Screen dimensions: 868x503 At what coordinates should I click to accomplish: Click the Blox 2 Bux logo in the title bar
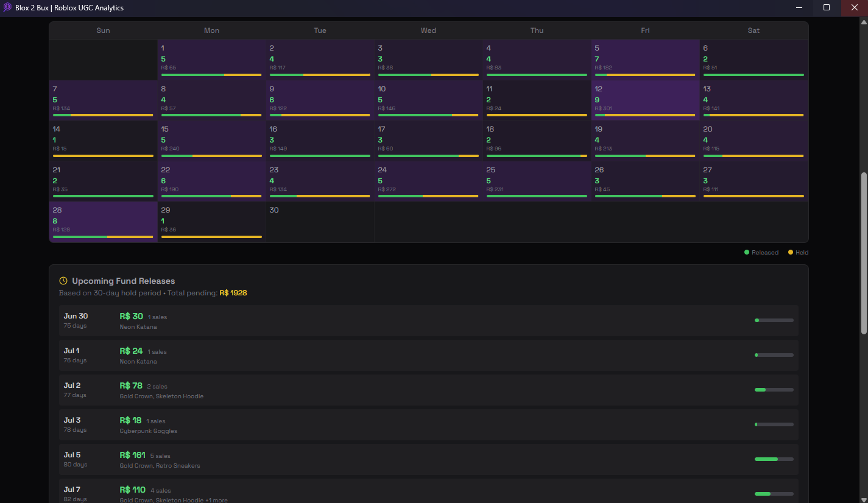(x=7, y=8)
